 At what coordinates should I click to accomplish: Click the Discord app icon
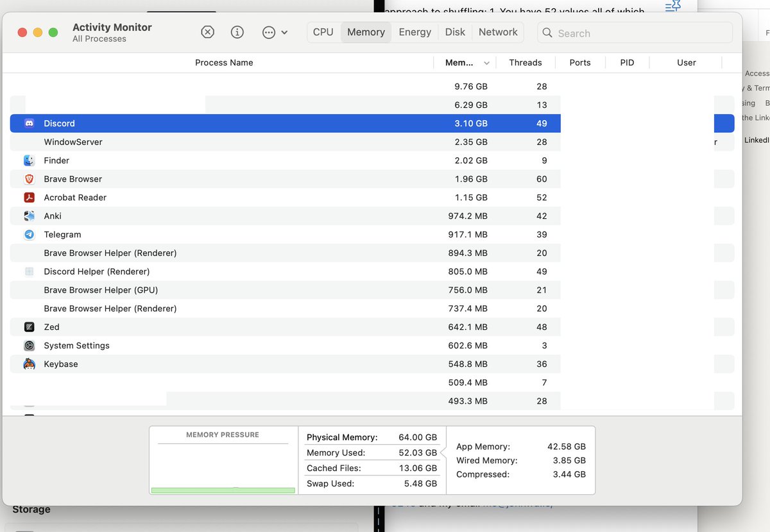tap(29, 123)
